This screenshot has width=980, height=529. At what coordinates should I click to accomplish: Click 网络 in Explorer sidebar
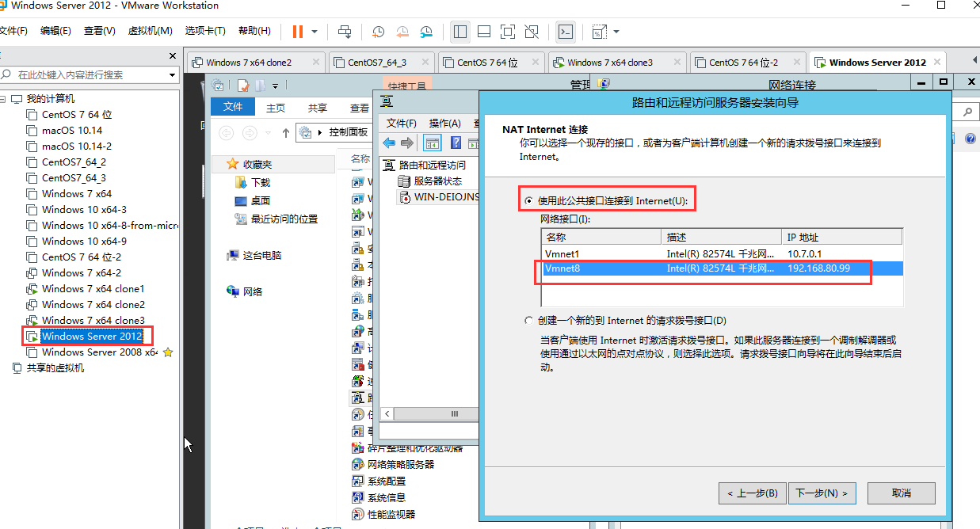tap(245, 291)
